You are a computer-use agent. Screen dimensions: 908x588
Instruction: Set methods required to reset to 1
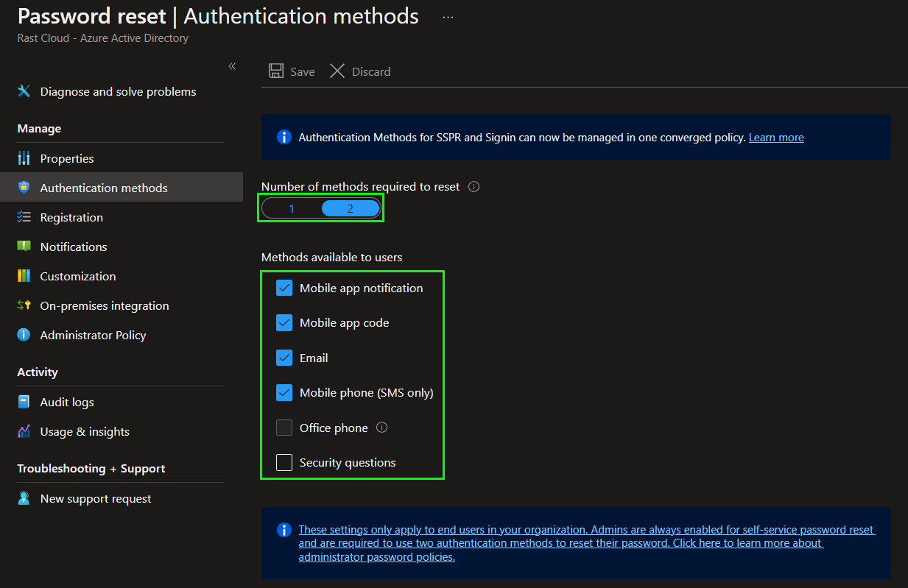pos(292,208)
